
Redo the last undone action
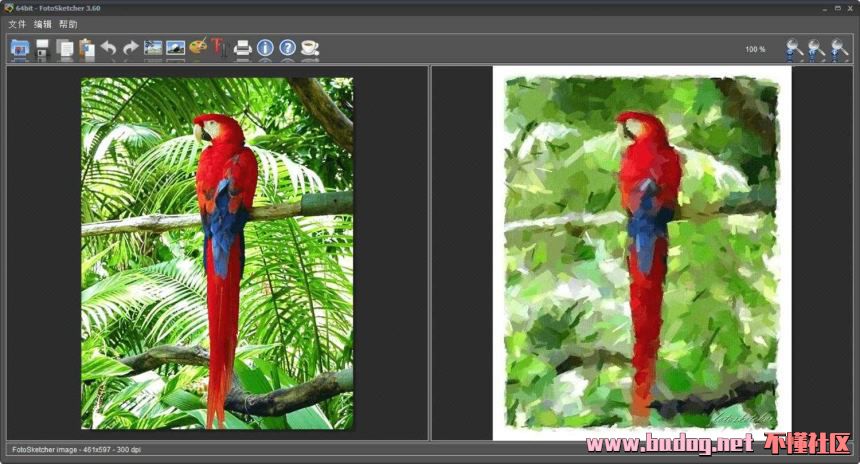pyautogui.click(x=131, y=48)
